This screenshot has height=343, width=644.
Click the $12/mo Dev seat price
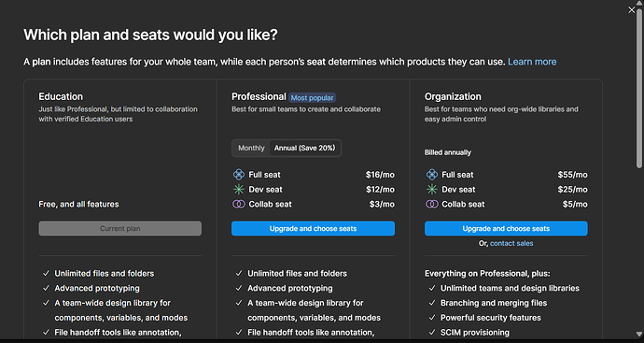tap(380, 190)
